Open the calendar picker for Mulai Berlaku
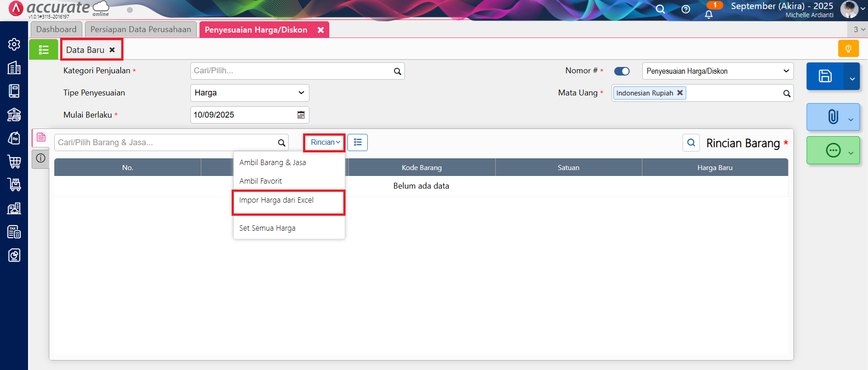The width and height of the screenshot is (868, 370). tap(301, 115)
